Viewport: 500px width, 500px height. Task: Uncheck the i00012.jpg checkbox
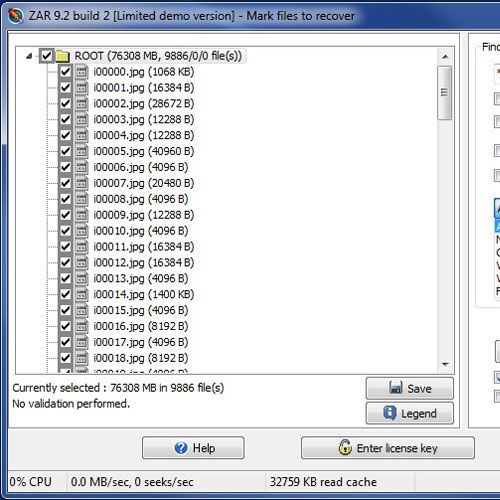65,263
